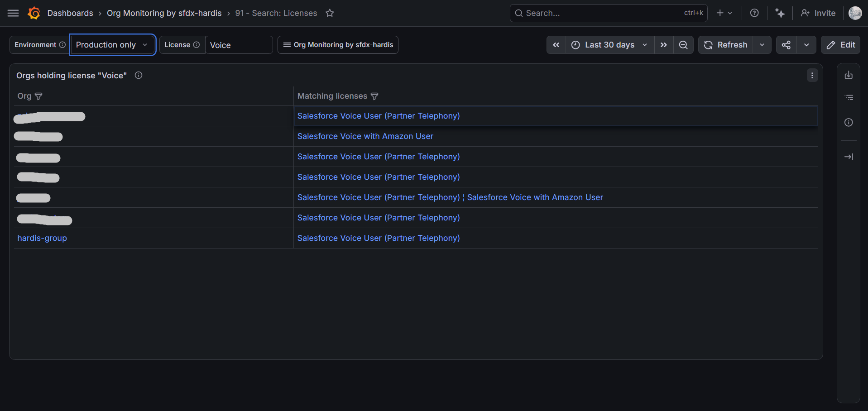This screenshot has height=411, width=868.
Task: Filter the Org column
Action: [38, 96]
